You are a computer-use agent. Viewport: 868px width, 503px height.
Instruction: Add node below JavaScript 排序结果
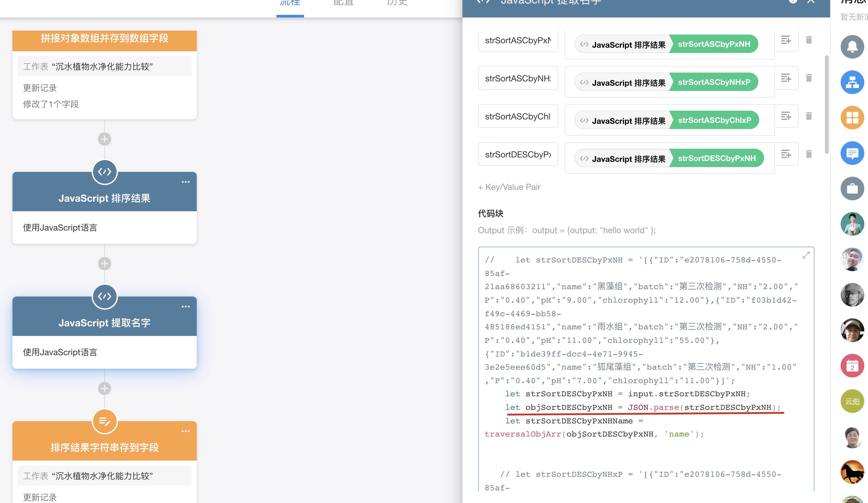pos(104,264)
